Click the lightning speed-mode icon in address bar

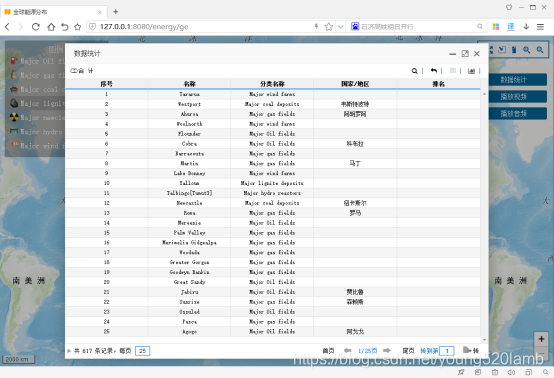[x=316, y=26]
